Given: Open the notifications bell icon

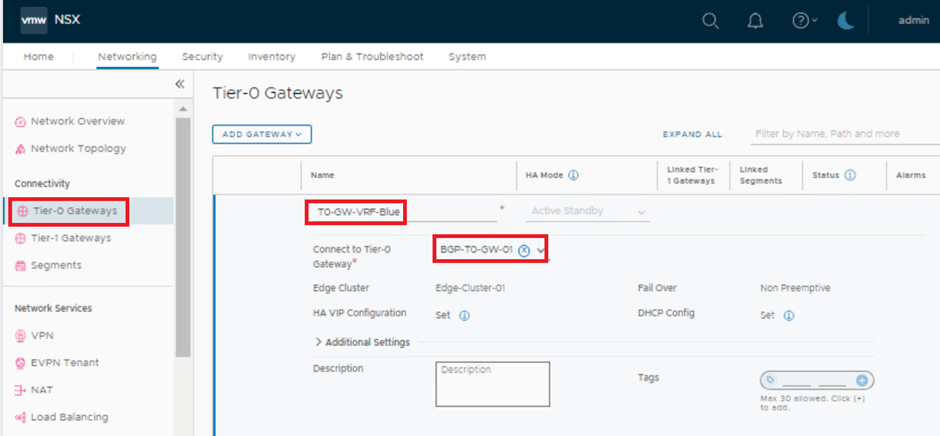Looking at the screenshot, I should 755,21.
